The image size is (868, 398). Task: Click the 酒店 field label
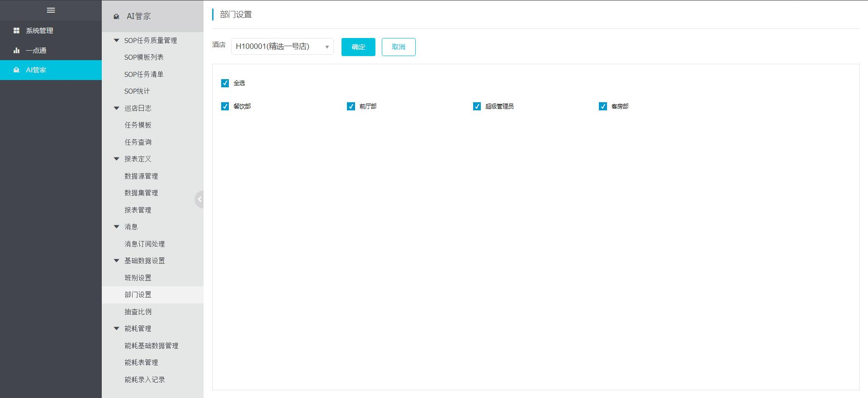coord(218,45)
